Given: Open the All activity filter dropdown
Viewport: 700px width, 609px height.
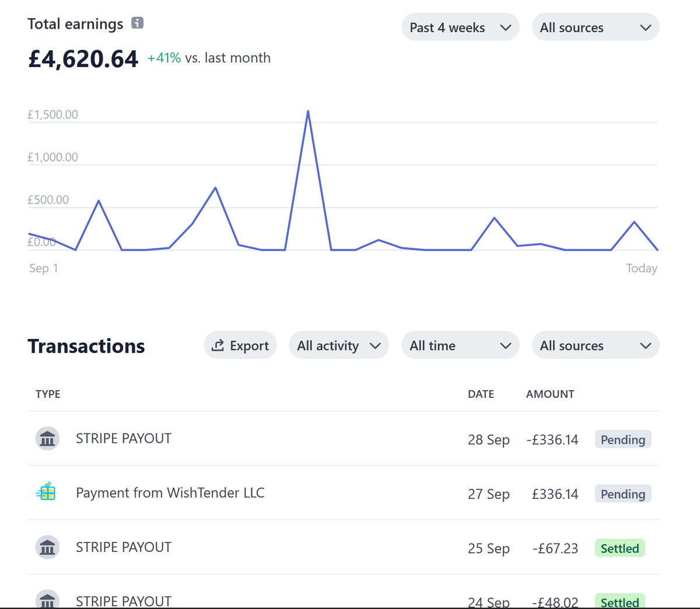Looking at the screenshot, I should (x=339, y=345).
